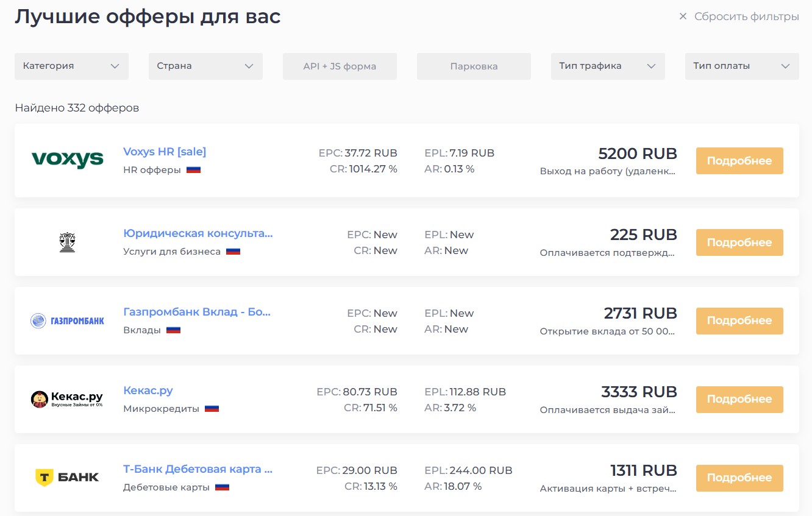Click the EPC 29.00 RUB value
Viewport: 812px width, 516px height.
(369, 470)
